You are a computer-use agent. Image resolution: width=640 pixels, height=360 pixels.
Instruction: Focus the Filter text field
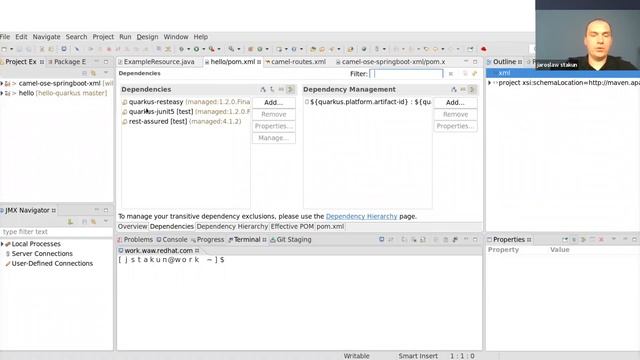click(406, 74)
